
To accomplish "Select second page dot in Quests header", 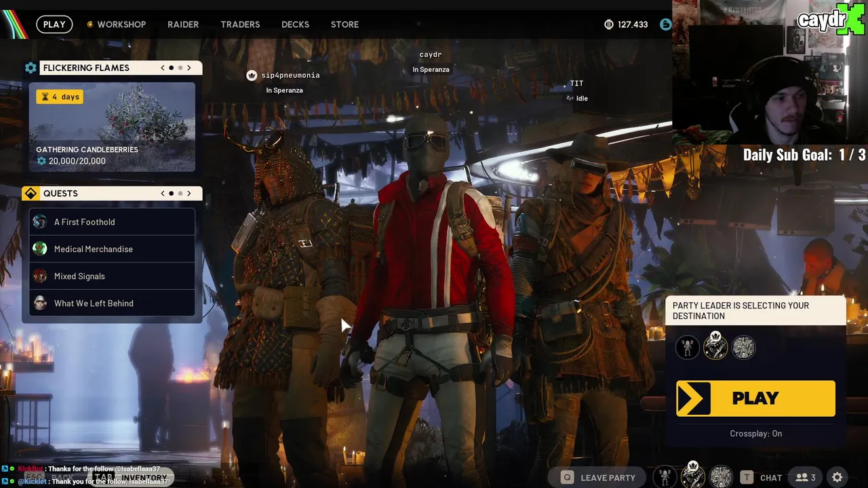I will tap(180, 193).
